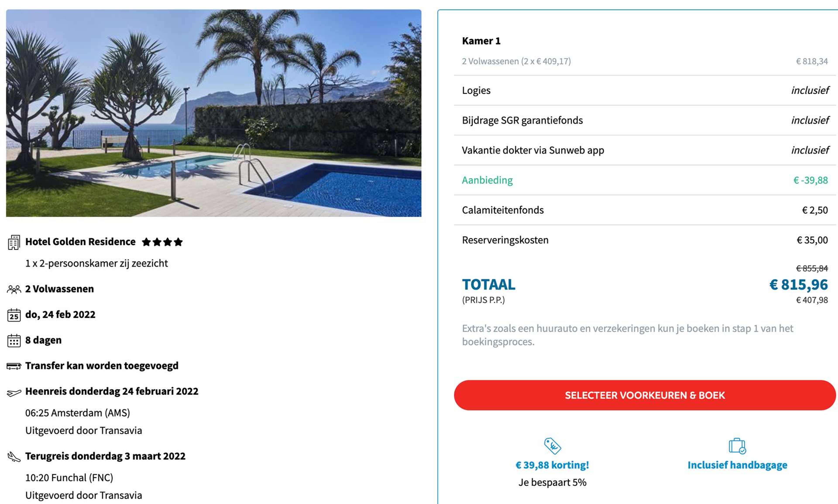838x504 pixels.
Task: Click the calendar grid icon beside 8 dagen
Action: pos(14,341)
